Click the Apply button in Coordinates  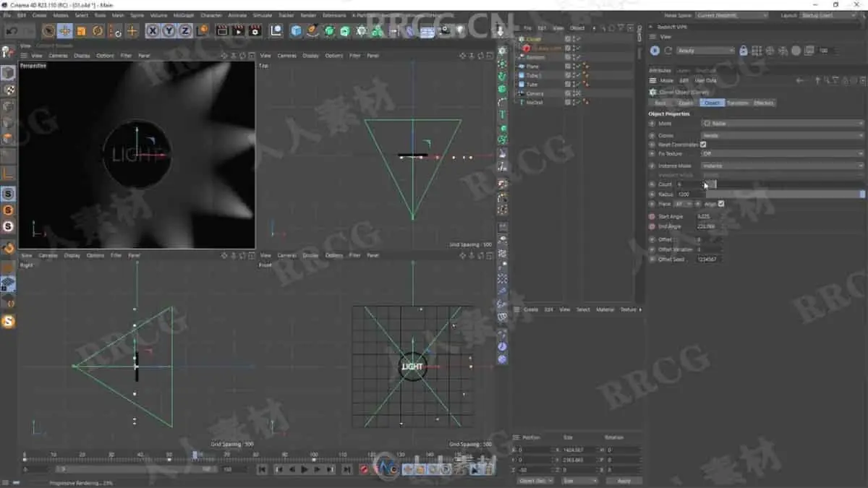(624, 481)
